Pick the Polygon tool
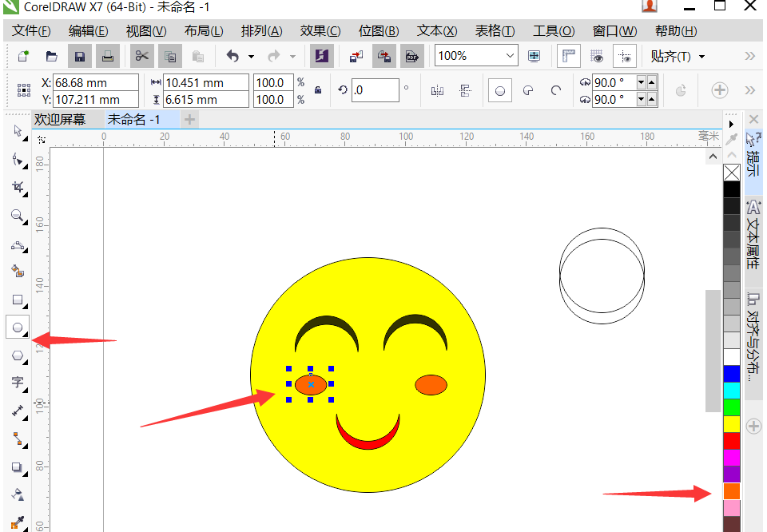 [x=18, y=355]
